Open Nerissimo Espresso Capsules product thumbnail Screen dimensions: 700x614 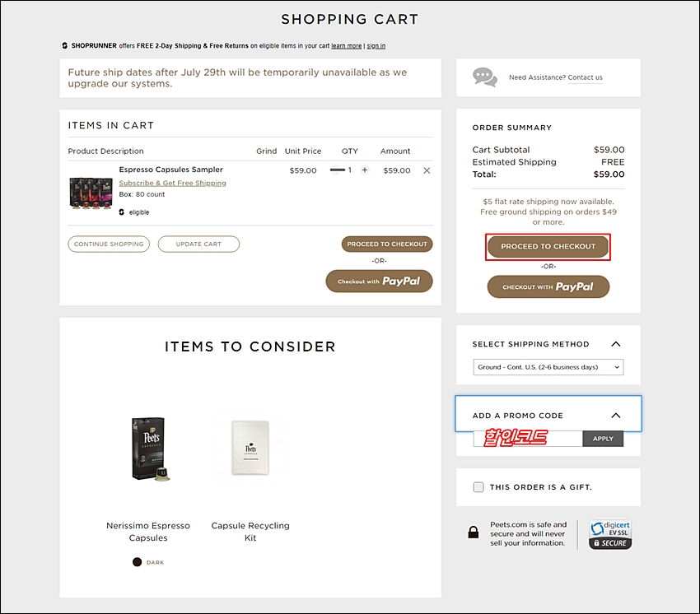(x=148, y=450)
